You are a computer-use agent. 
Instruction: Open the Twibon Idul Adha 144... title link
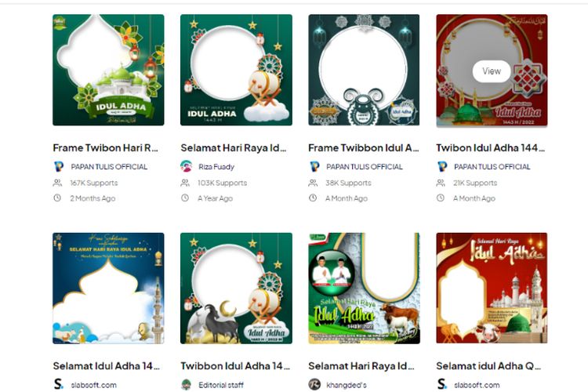[x=490, y=148]
